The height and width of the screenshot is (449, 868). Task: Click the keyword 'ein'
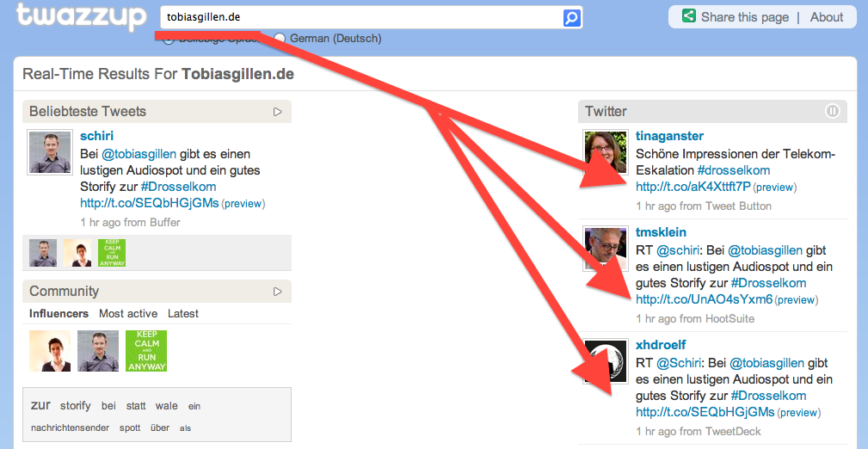[x=194, y=407]
